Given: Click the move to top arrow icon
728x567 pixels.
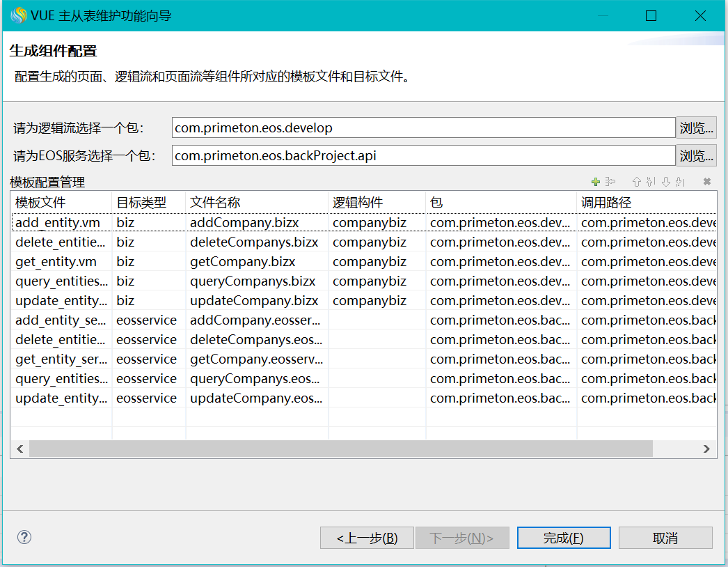Looking at the screenshot, I should [651, 182].
